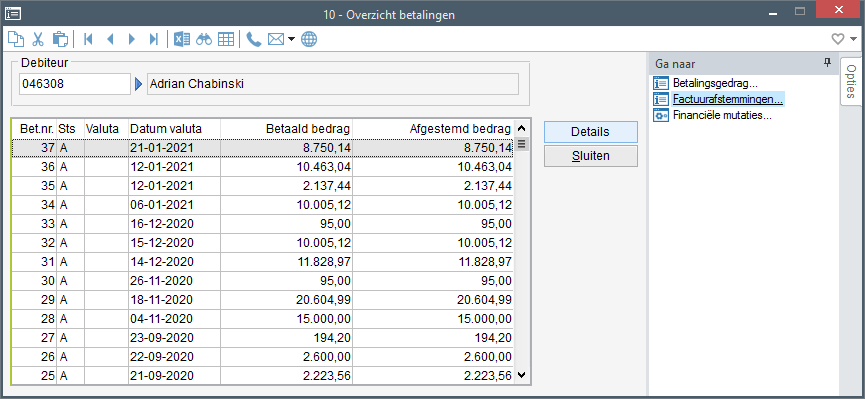Click the scroll up arrow of the payments table
Screen dimensions: 865x399
coord(522,129)
